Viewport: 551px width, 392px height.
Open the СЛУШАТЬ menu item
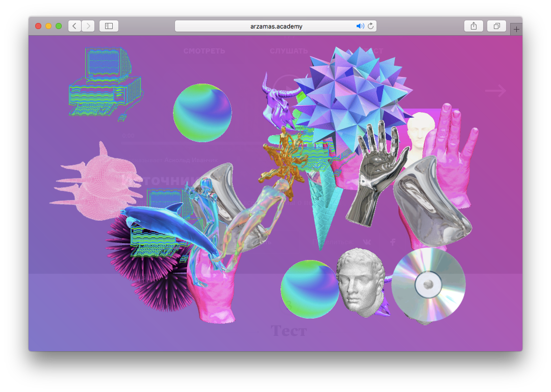click(x=289, y=51)
